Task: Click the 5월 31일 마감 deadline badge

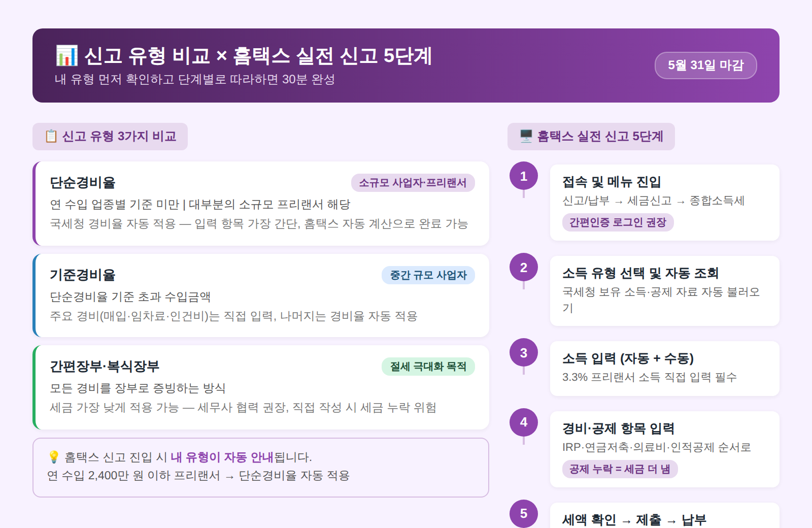Action: [706, 65]
